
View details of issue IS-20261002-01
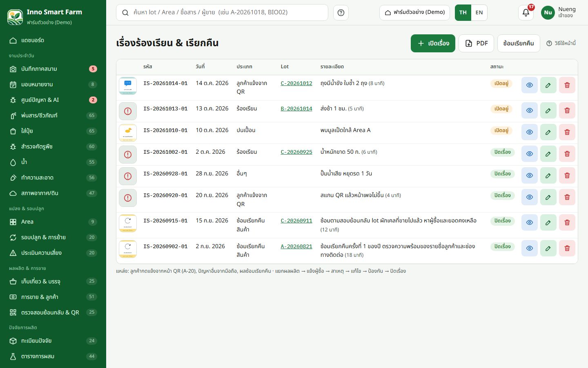pos(529,154)
